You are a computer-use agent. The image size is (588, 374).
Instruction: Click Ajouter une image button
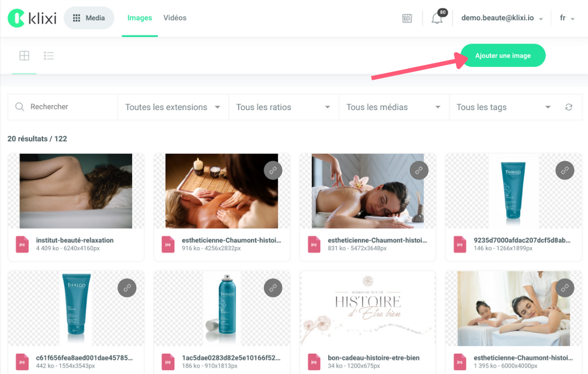point(503,56)
